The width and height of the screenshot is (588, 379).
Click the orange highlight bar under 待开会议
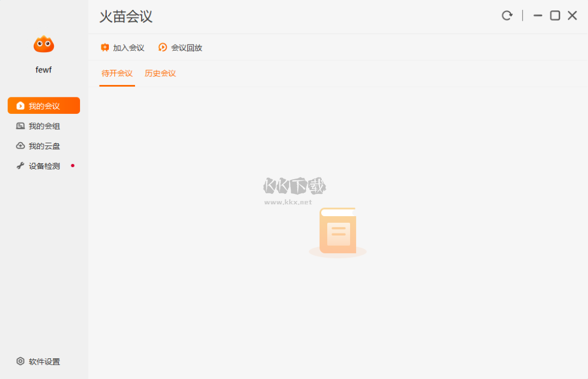click(x=117, y=86)
